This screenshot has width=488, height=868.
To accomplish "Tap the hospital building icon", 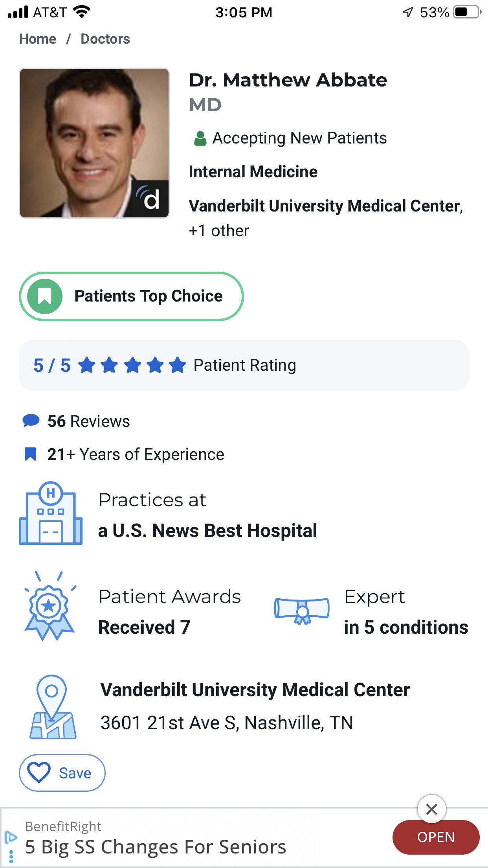I will [x=51, y=513].
